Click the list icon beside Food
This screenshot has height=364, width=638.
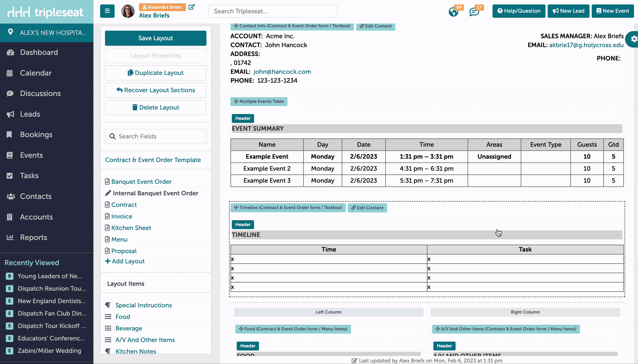108,317
